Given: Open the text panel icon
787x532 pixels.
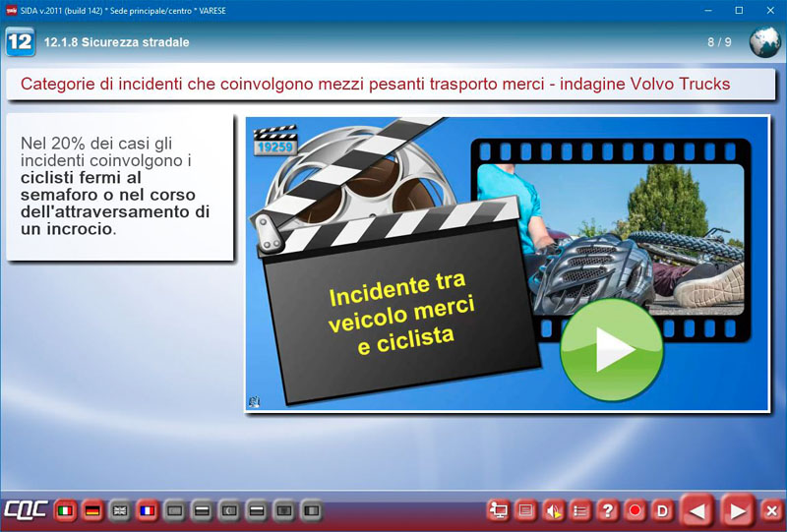Looking at the screenshot, I should pos(526,510).
